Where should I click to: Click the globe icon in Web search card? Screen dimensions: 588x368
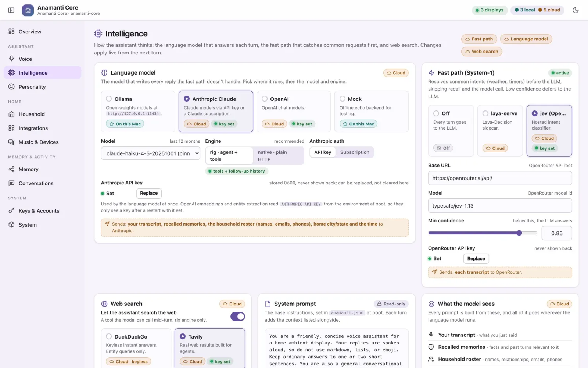[x=104, y=304]
